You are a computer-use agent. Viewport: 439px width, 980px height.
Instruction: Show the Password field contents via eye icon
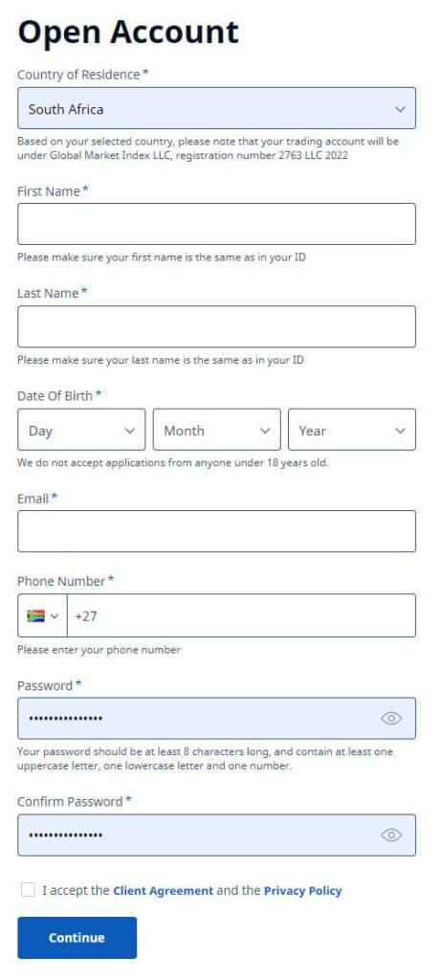point(391,718)
